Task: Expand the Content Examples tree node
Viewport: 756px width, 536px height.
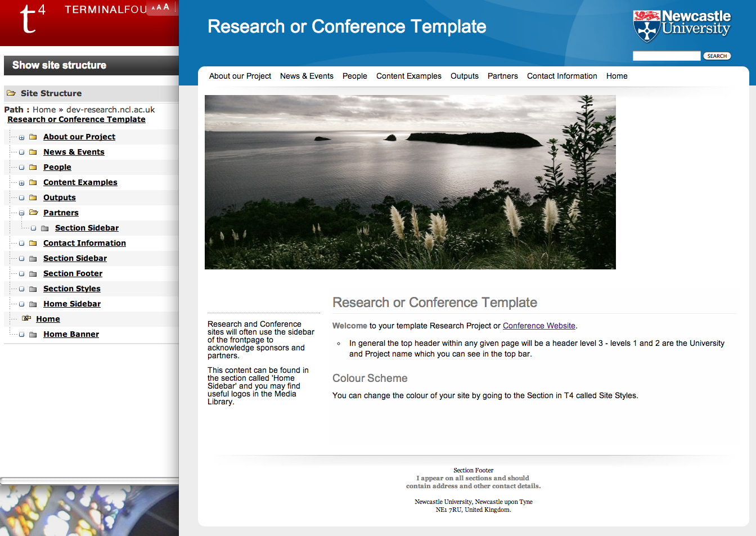Action: click(21, 183)
